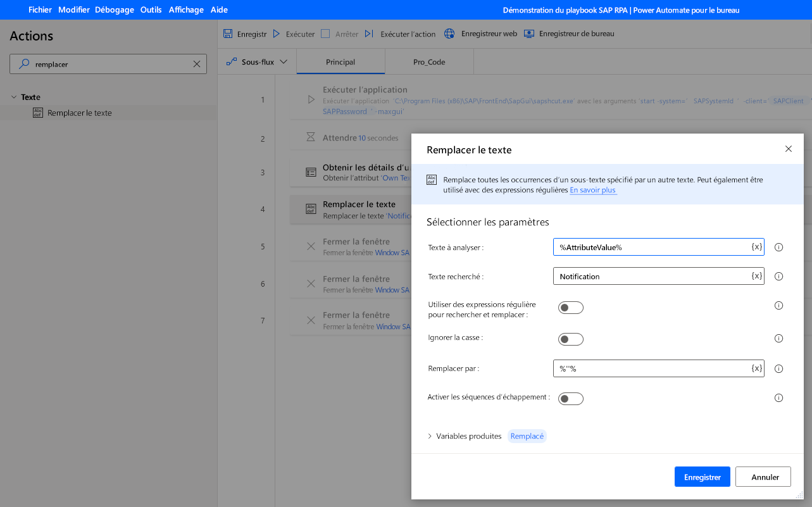Open Enregistreur de bureau monitor icon

coord(529,34)
